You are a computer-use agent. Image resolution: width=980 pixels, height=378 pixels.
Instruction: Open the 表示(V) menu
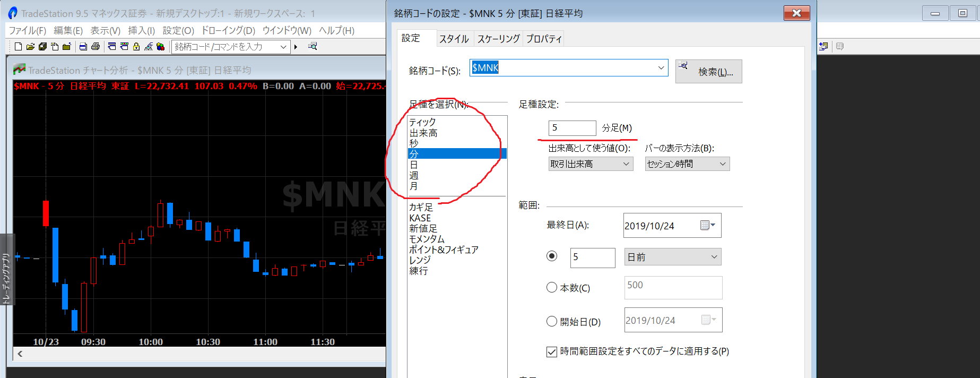[106, 31]
